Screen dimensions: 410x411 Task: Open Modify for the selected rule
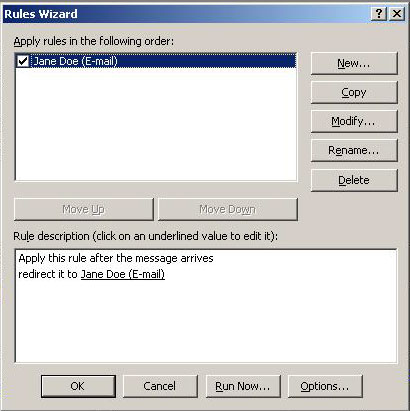[x=354, y=121]
